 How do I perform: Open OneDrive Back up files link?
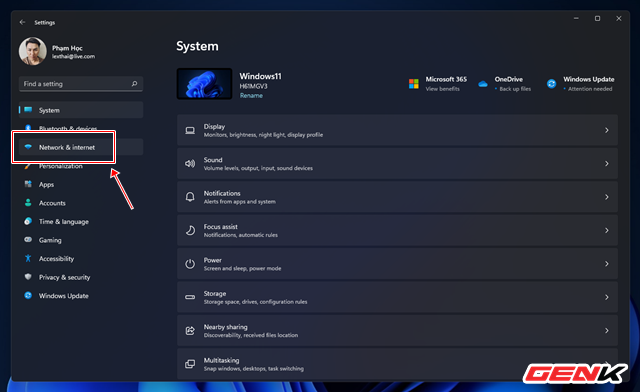click(515, 89)
